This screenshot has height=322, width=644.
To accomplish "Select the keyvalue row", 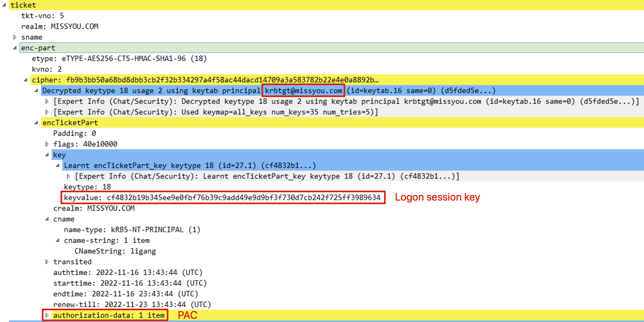I will pyautogui.click(x=222, y=198).
